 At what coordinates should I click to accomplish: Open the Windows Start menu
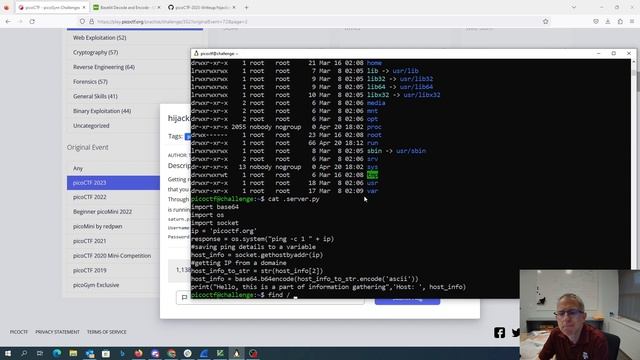(8, 353)
